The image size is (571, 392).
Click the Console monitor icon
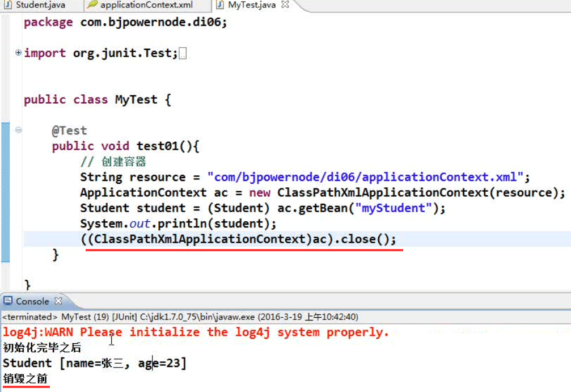(x=7, y=301)
